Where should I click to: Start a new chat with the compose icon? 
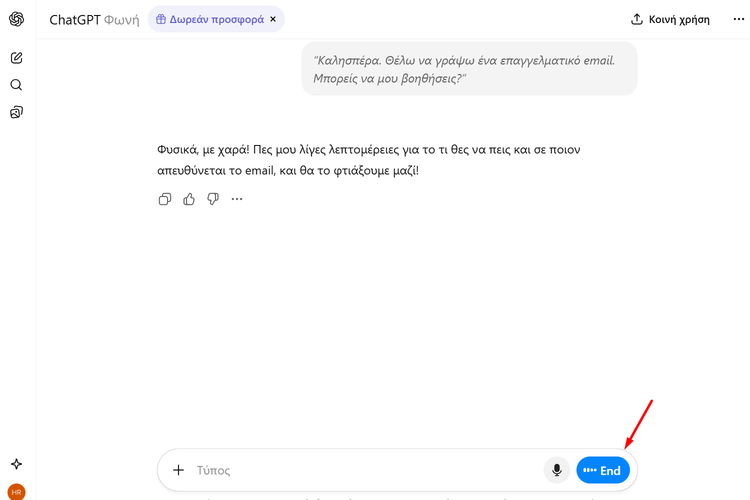(x=16, y=58)
